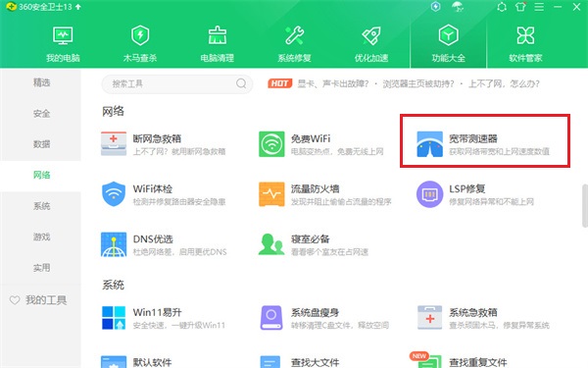Viewport: 588px width, 368px height.
Task: Launch DNS优选 globe icon
Action: point(114,244)
